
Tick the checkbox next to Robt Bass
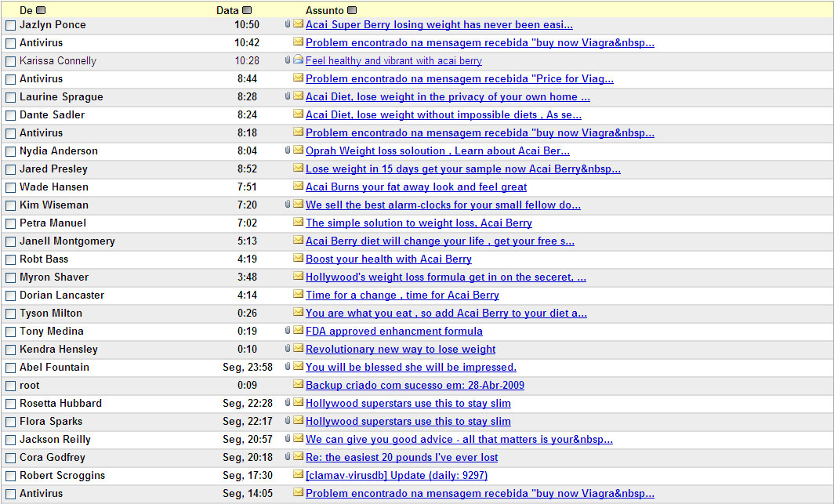(10, 259)
